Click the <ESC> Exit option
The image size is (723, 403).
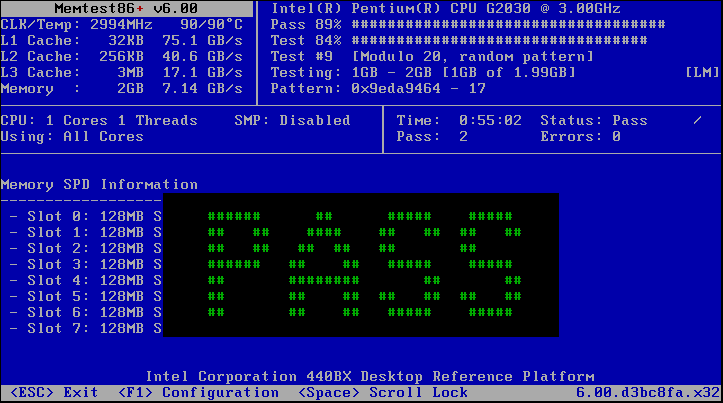click(53, 393)
